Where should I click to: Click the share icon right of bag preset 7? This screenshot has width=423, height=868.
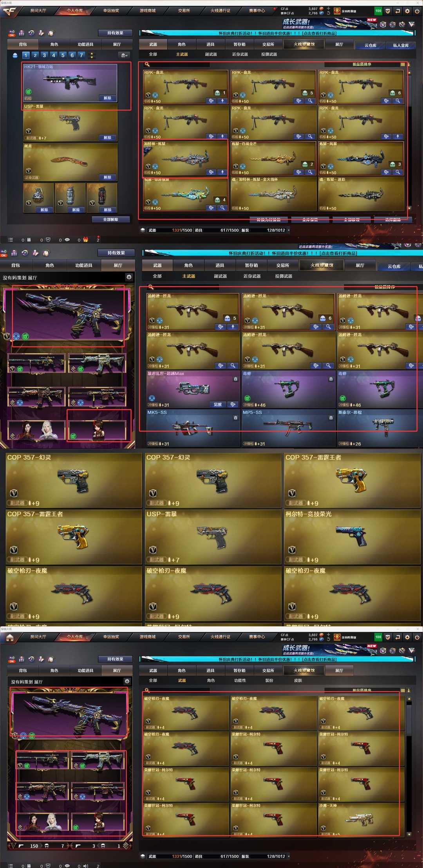click(x=124, y=55)
